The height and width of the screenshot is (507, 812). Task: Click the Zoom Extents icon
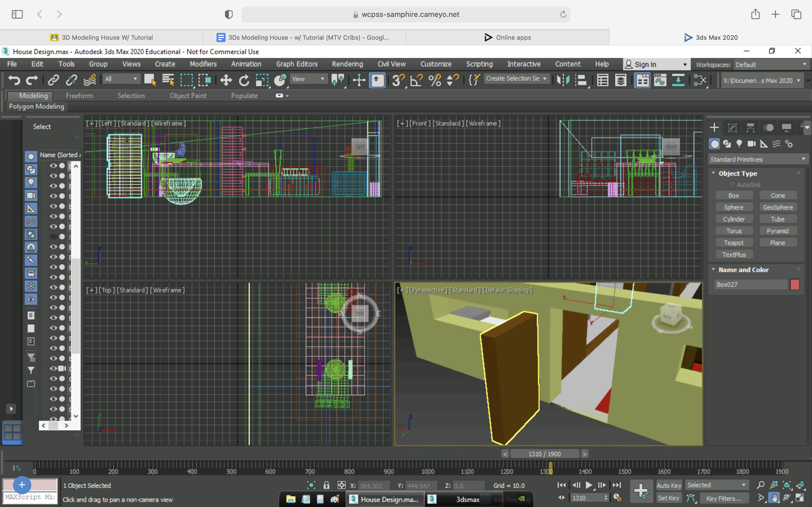(x=787, y=485)
